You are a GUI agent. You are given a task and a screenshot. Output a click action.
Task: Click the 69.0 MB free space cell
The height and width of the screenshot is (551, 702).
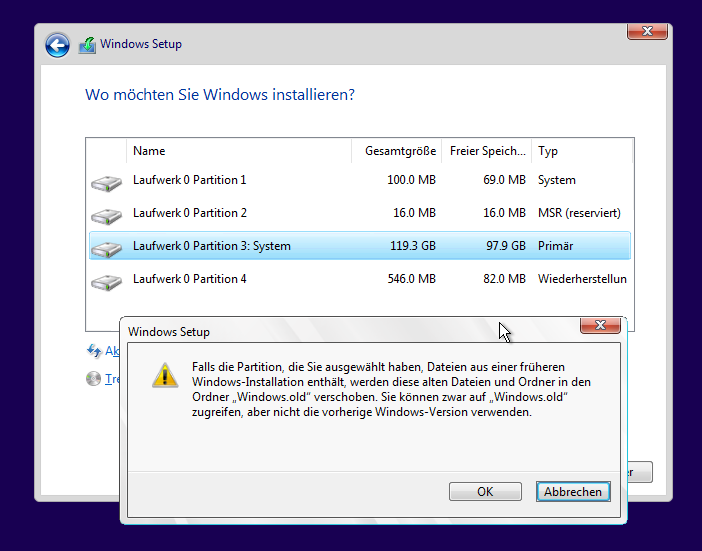pyautogui.click(x=504, y=180)
